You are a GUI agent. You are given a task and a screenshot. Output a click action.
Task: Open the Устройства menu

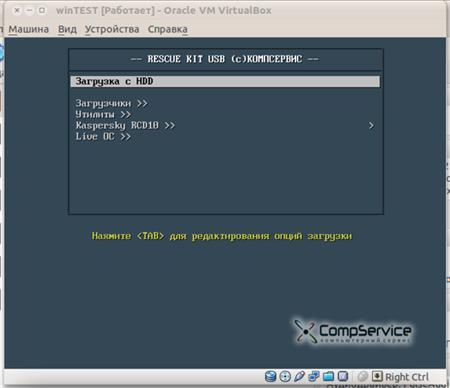pyautogui.click(x=112, y=29)
